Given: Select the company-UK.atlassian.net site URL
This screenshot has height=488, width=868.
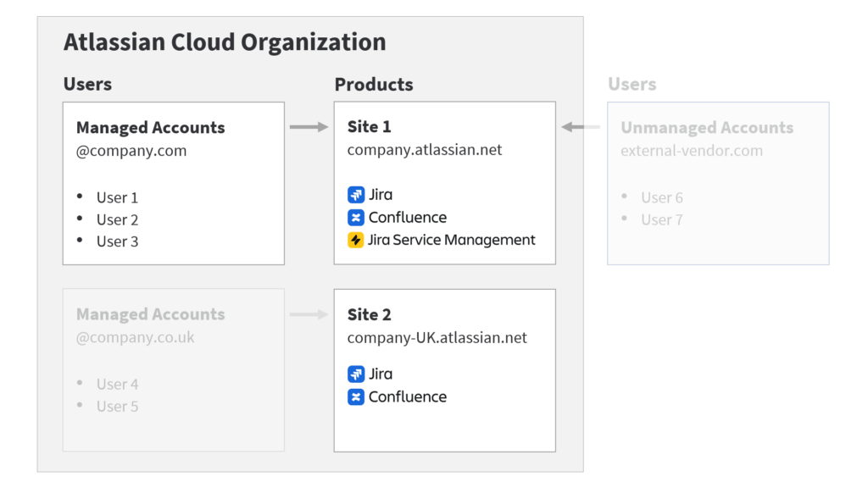Looking at the screenshot, I should coord(437,337).
